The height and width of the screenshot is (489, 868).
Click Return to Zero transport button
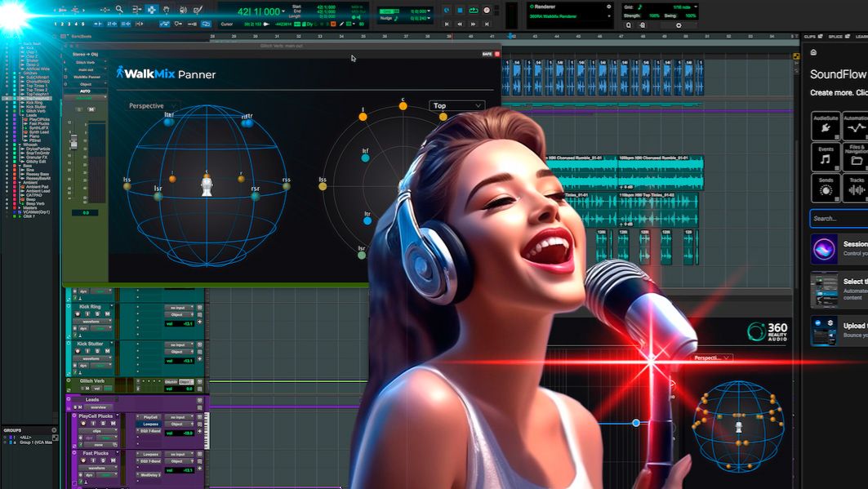[447, 24]
